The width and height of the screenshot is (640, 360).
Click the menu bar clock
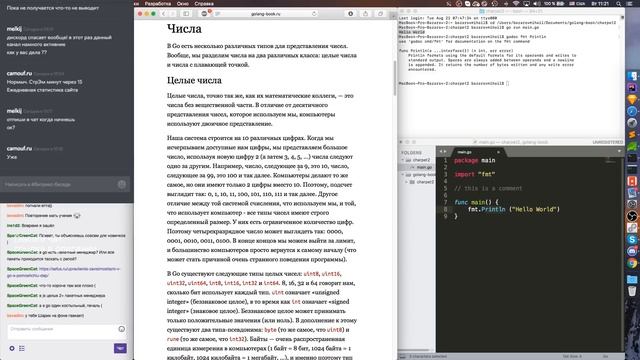pos(600,3)
